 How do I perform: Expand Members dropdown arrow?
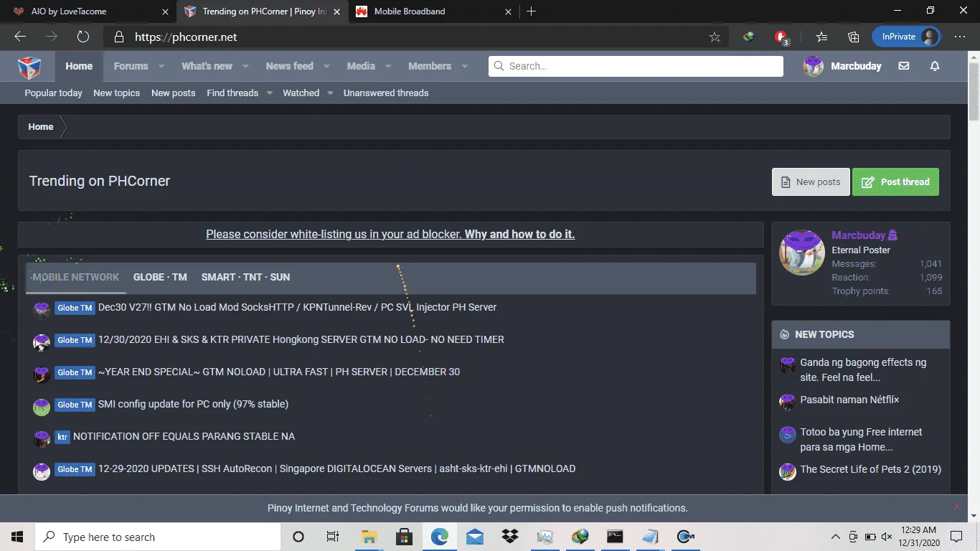465,66
